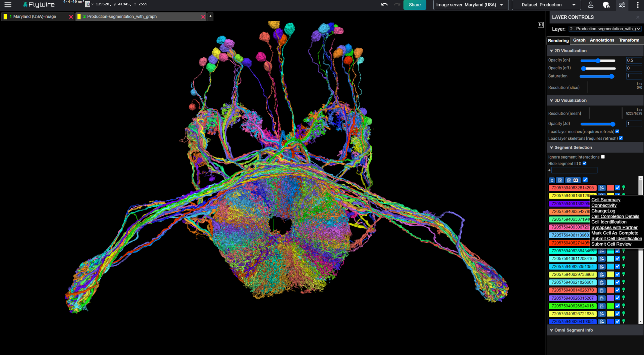Open the Dataset: Production dropdown
The height and width of the screenshot is (355, 644).
pyautogui.click(x=548, y=5)
